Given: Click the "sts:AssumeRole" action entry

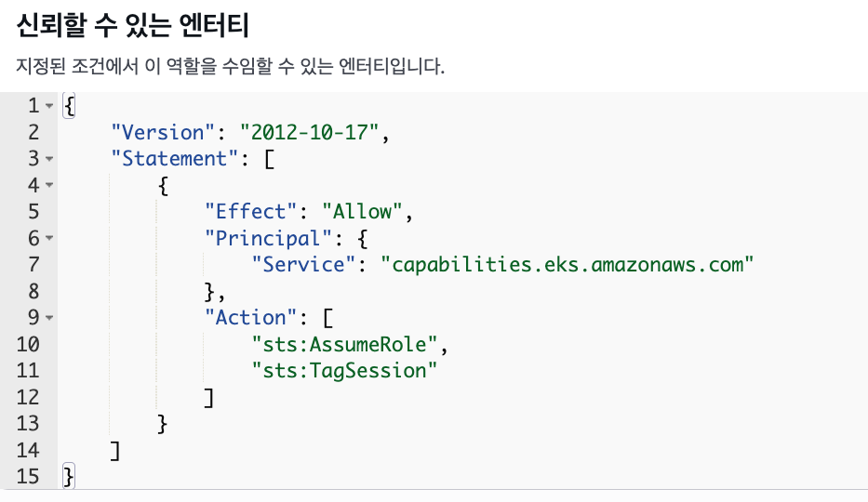Looking at the screenshot, I should pyautogui.click(x=345, y=345).
